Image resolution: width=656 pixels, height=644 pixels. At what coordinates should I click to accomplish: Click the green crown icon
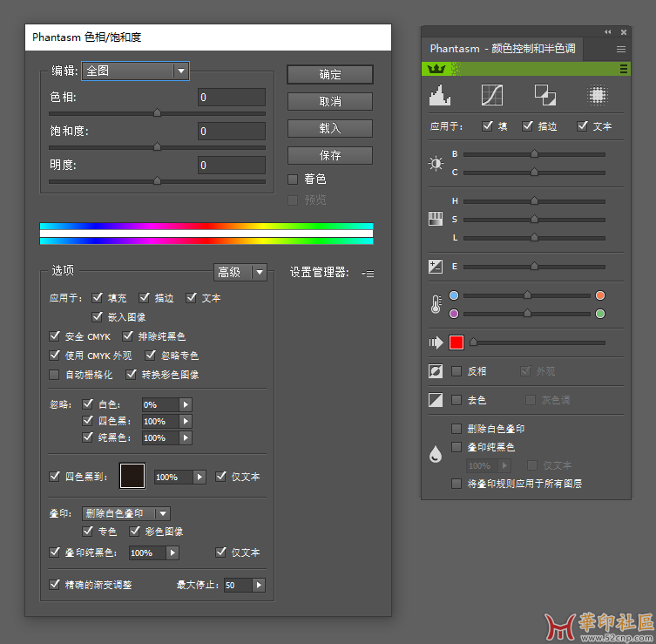pos(436,69)
